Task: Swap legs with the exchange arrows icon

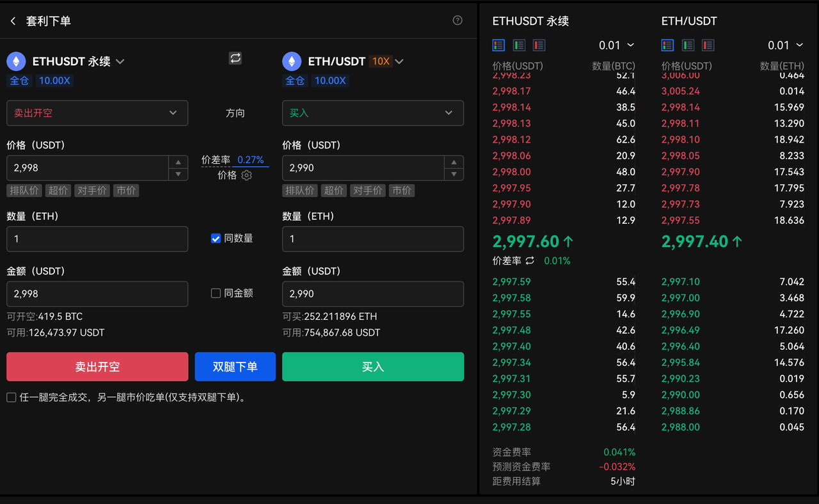Action: (235, 58)
